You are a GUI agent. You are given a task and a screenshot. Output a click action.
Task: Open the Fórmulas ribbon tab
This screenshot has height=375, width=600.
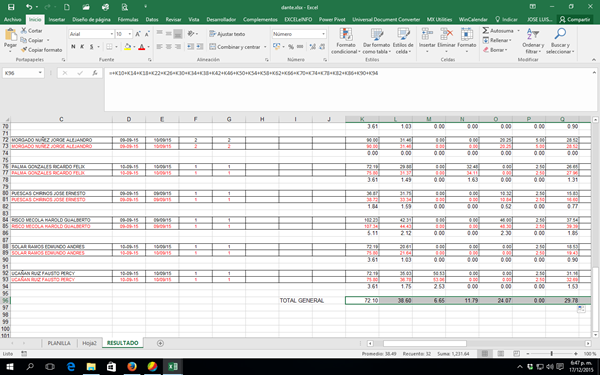[128, 19]
